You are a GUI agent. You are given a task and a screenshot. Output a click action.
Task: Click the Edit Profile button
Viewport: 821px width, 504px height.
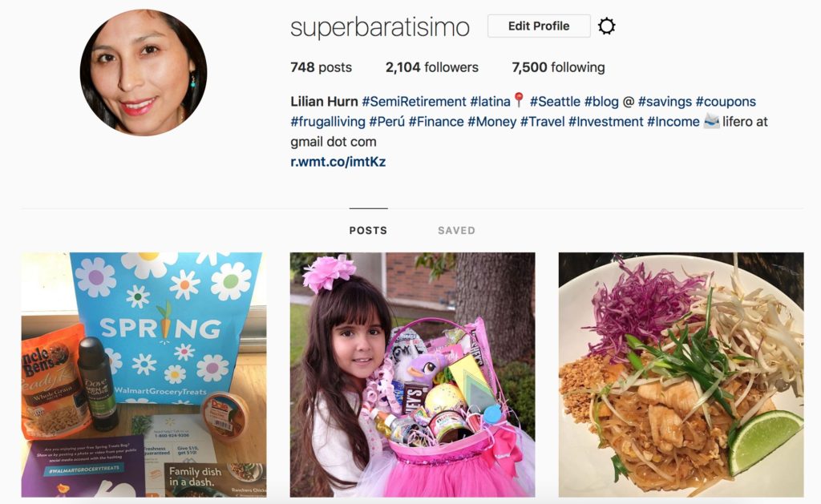pos(539,26)
